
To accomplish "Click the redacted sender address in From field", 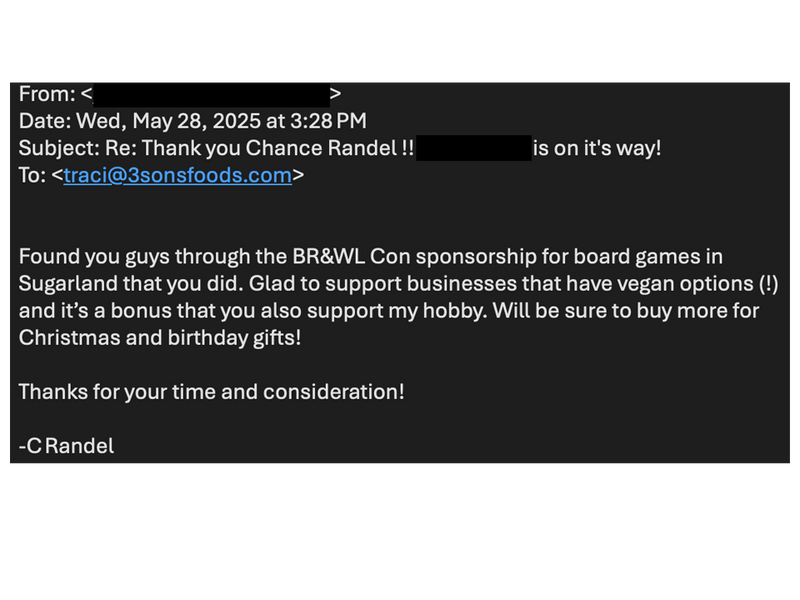I will click(x=211, y=95).
